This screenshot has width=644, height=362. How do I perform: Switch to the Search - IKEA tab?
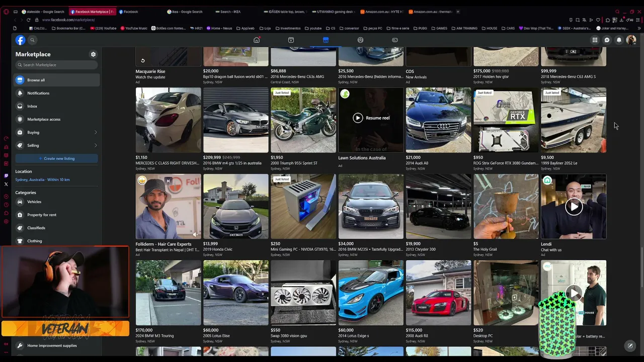pyautogui.click(x=235, y=12)
